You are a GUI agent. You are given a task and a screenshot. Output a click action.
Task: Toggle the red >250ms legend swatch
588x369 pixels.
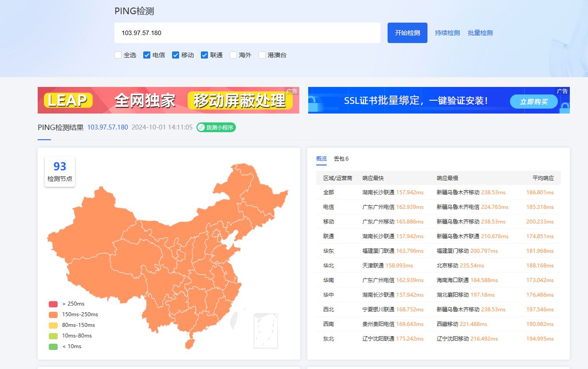pos(53,304)
